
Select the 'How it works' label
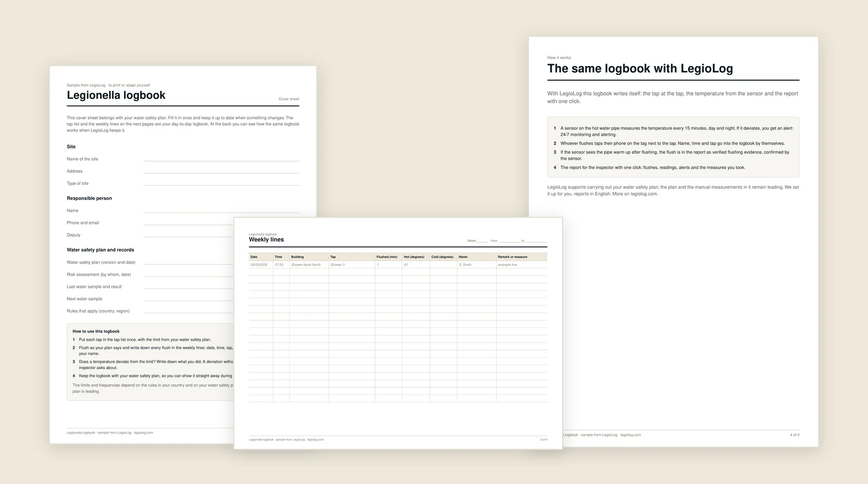point(559,57)
